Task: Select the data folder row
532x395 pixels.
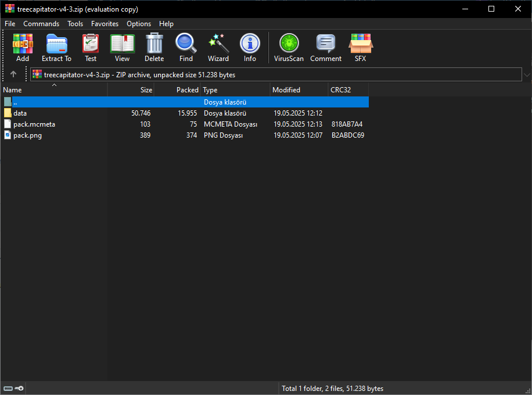Action: click(x=20, y=113)
